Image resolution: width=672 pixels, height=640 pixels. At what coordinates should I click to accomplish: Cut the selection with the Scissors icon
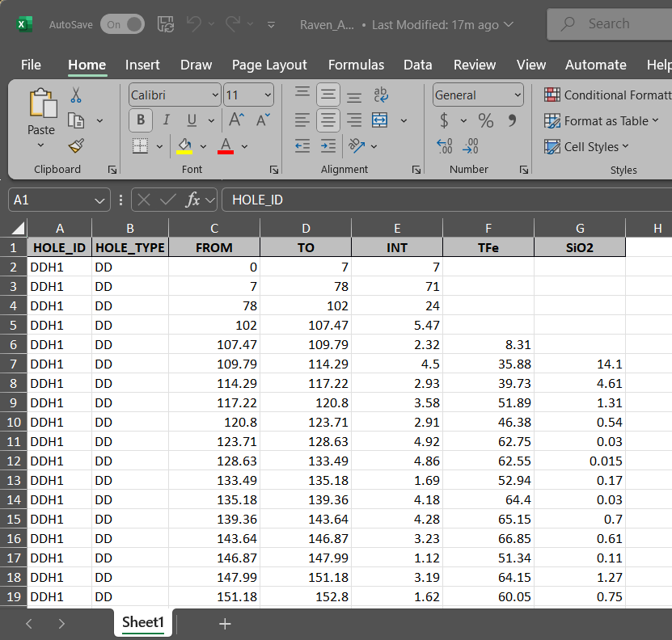(x=75, y=95)
